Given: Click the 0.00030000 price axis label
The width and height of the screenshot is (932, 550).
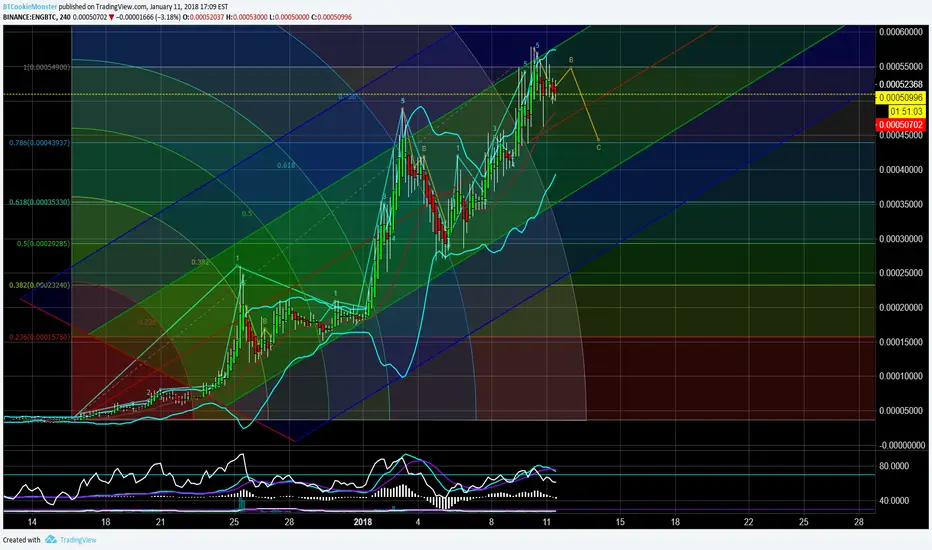Looking at the screenshot, I should (902, 238).
